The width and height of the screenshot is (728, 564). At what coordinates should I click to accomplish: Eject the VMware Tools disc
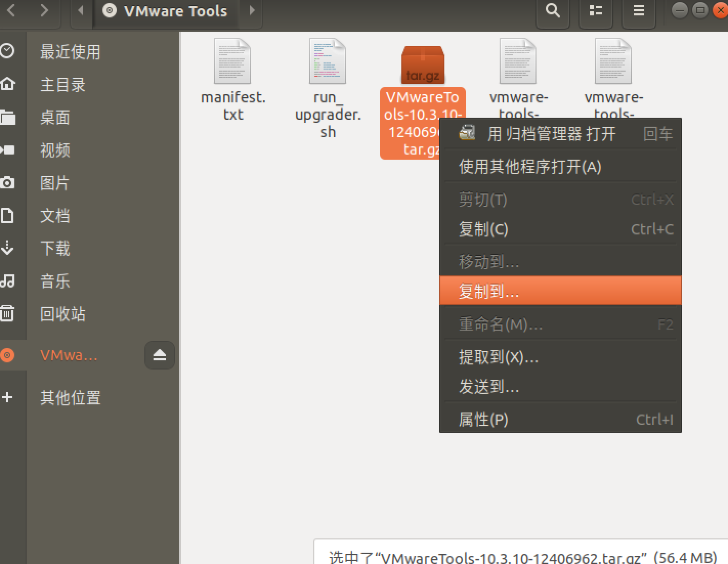coord(160,355)
